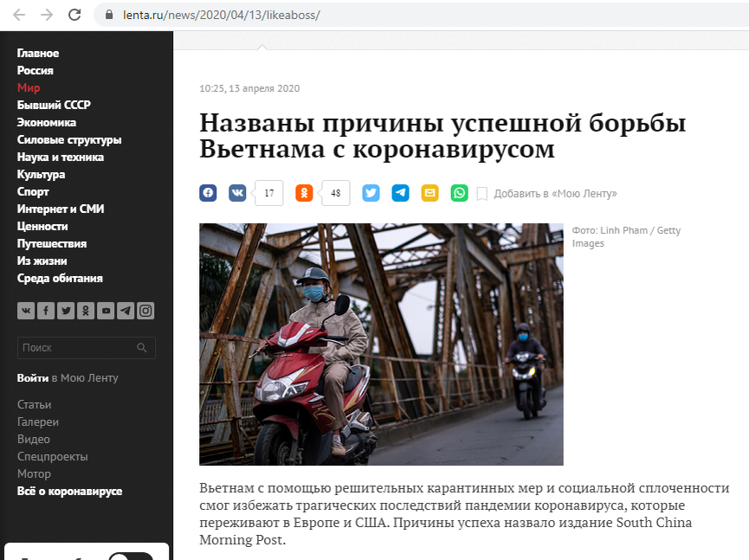This screenshot has width=749, height=560.
Task: Share article by email icon
Action: [429, 193]
